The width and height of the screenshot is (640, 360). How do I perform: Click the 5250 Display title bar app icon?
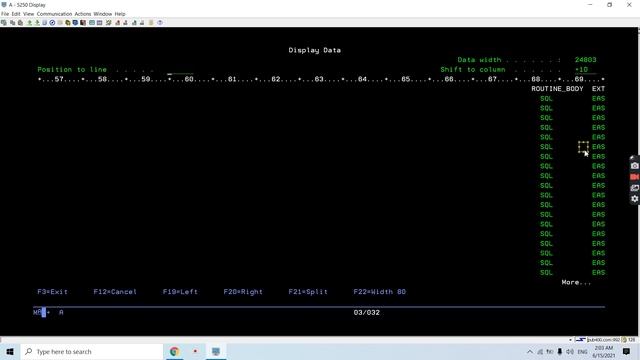point(4,5)
